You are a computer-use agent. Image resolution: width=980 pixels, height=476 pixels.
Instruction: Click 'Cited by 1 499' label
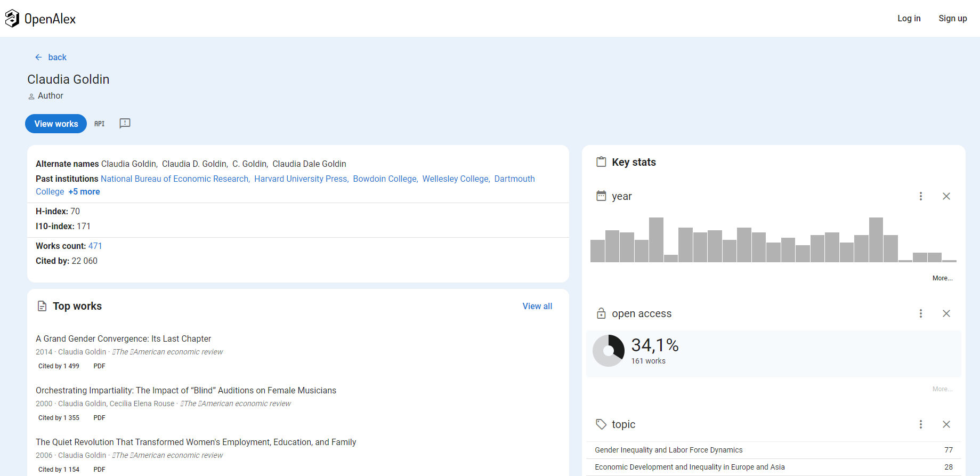[59, 366]
